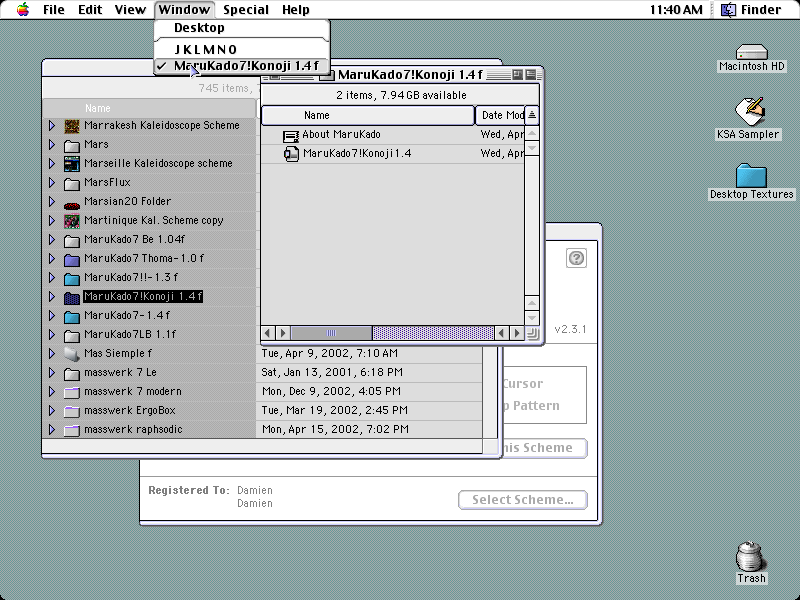Choose J K L M N O window entry
Image resolution: width=800 pixels, height=600 pixels.
(x=242, y=49)
